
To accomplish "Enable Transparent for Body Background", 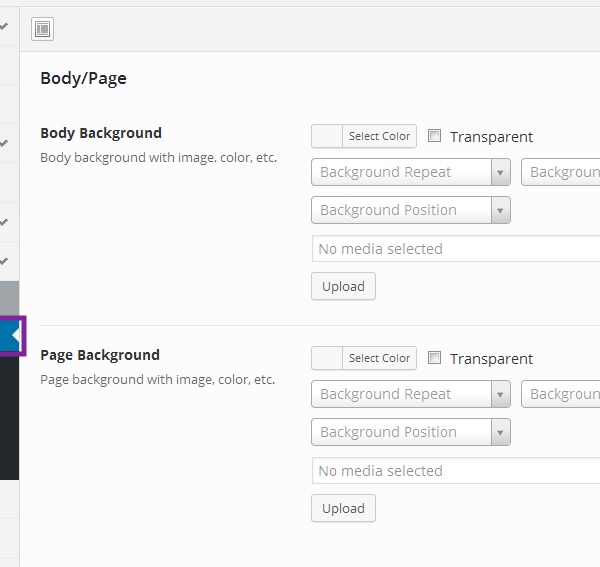I will click(435, 136).
